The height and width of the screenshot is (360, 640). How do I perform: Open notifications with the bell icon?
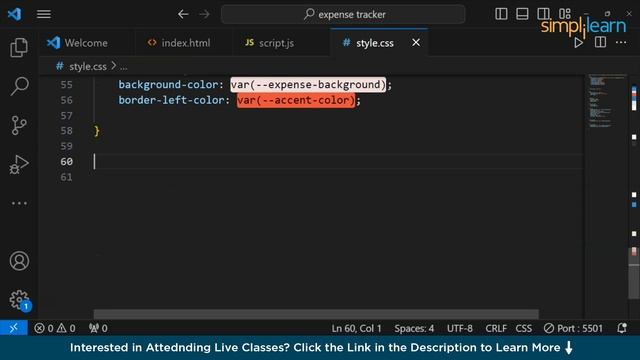(622, 328)
